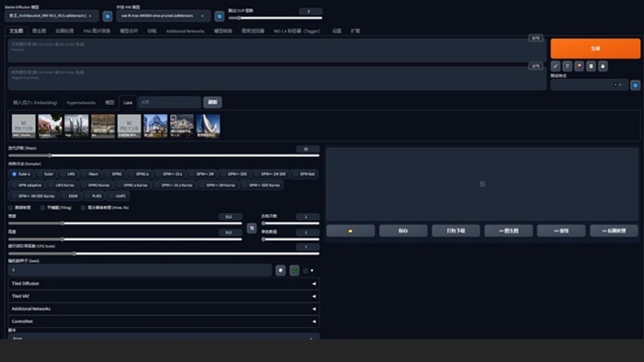Switch to the Hypernetworks tab
Screen dimensions: 644x362
pyautogui.click(x=81, y=103)
